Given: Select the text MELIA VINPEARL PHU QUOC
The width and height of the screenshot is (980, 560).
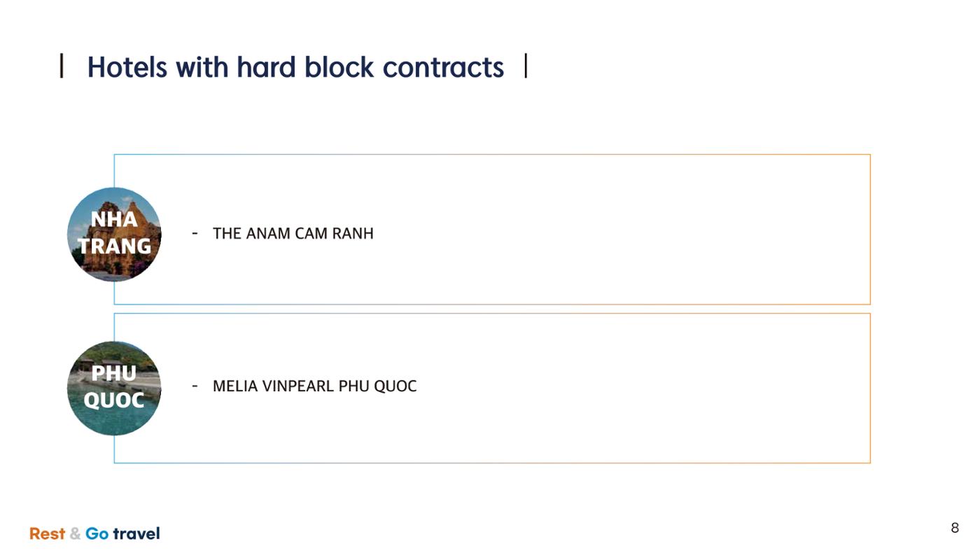Looking at the screenshot, I should (x=315, y=386).
